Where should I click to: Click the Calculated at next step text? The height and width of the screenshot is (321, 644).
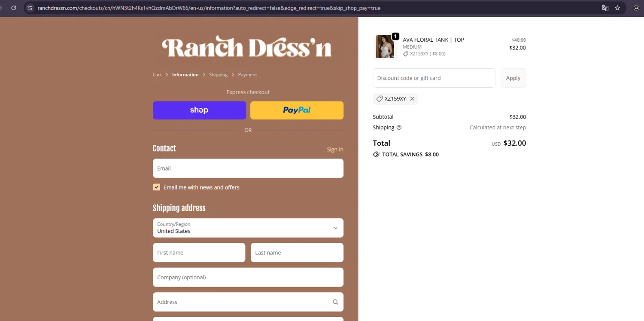(498, 128)
